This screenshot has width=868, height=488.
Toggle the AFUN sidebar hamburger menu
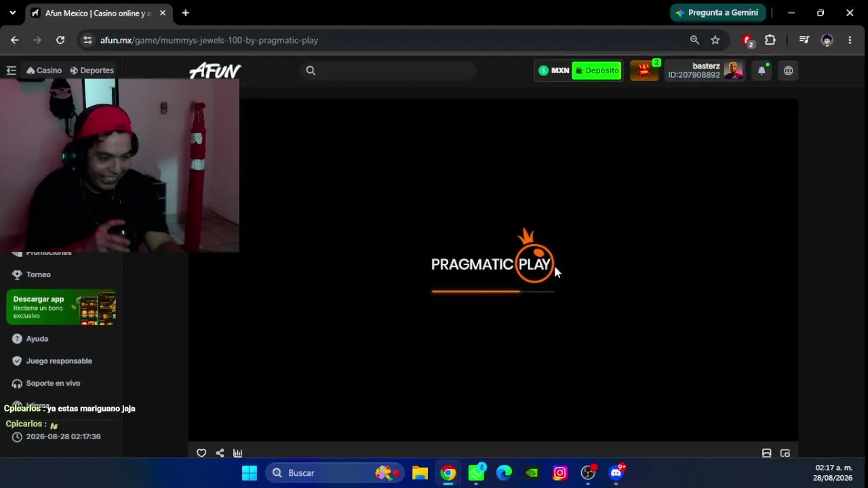[11, 70]
